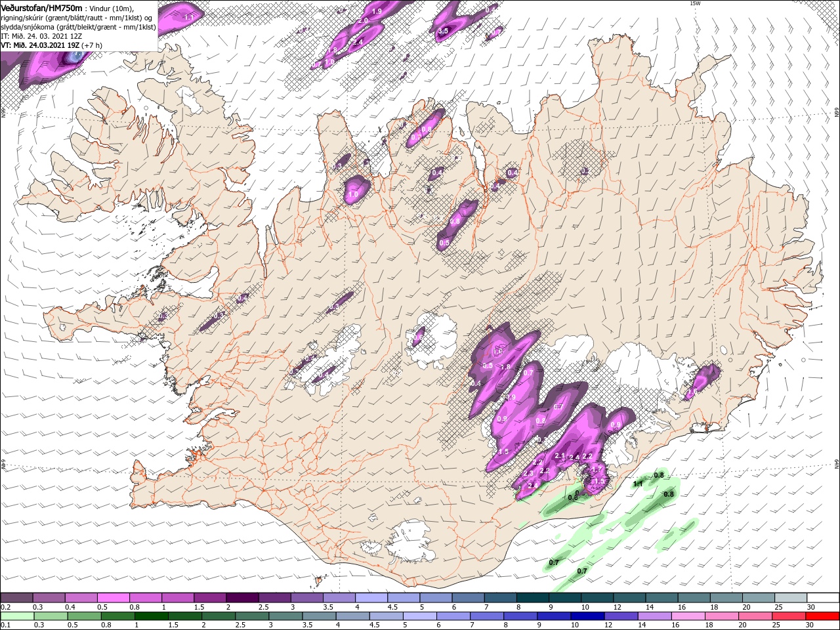Click the '15W' longitude label
Viewport: 840px width, 630px height.
pyautogui.click(x=695, y=3)
